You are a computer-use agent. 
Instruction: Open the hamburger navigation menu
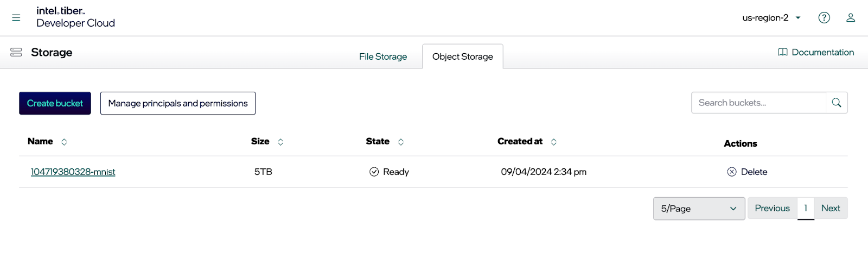(x=16, y=17)
